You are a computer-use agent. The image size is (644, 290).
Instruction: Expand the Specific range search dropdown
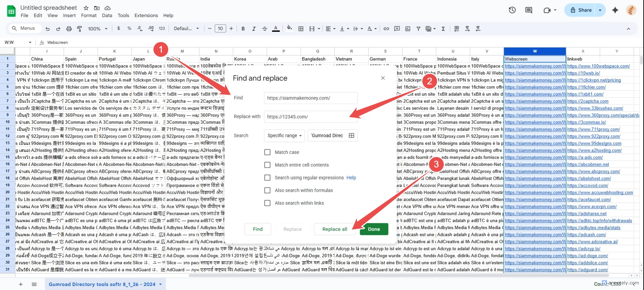284,136
